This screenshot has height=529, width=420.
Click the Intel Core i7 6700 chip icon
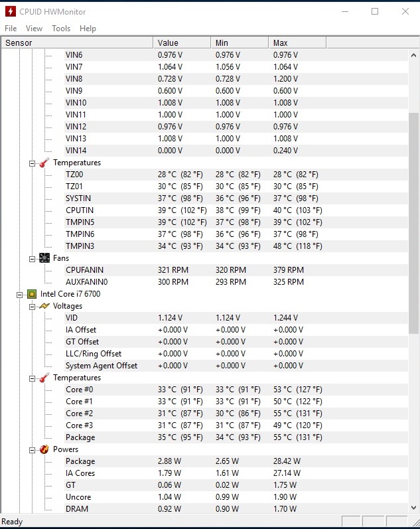coord(32,294)
